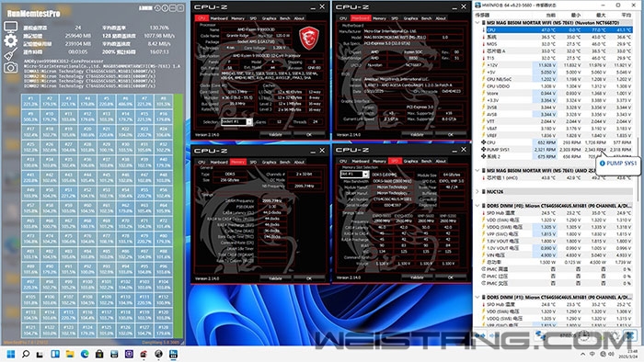Click the info circle icon in RunMemtestPro header
Screen dimensions: 644x362
click(x=165, y=7)
